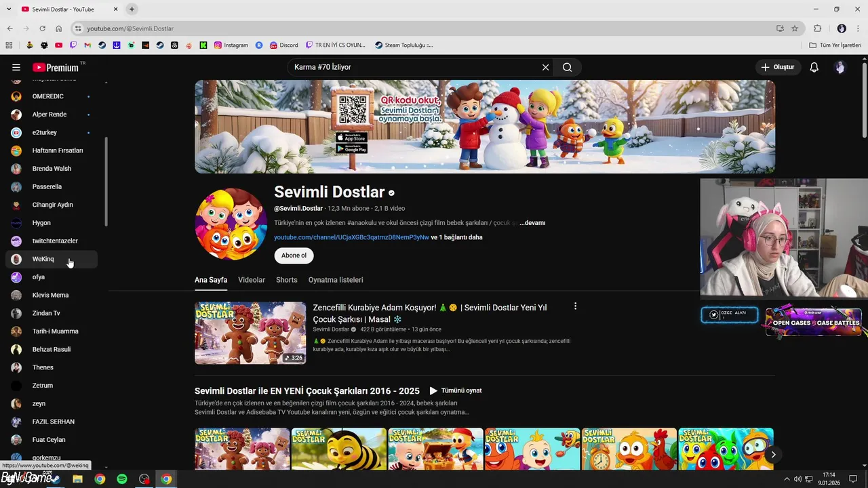
Task: Open Chrome extensions puzzle icon
Action: click(818, 28)
